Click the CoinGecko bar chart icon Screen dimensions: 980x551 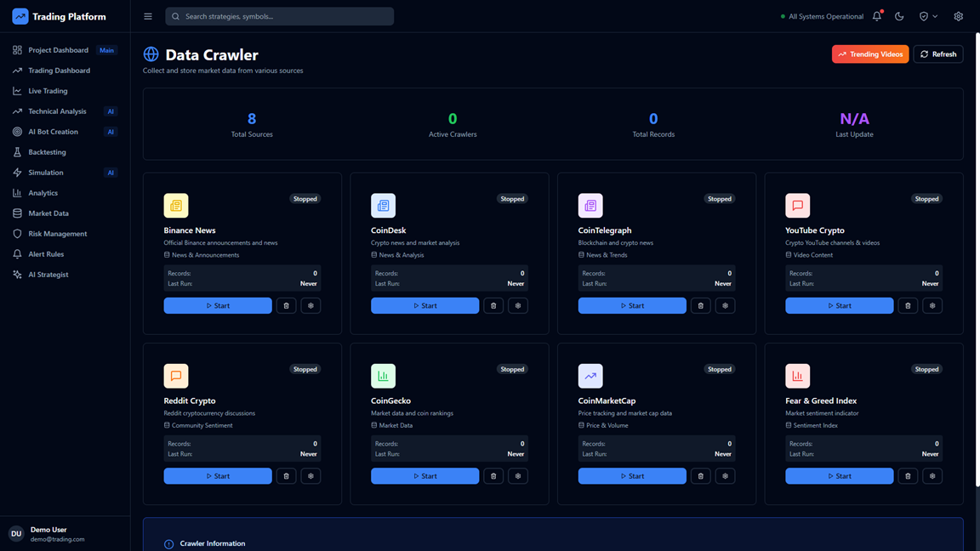(383, 376)
